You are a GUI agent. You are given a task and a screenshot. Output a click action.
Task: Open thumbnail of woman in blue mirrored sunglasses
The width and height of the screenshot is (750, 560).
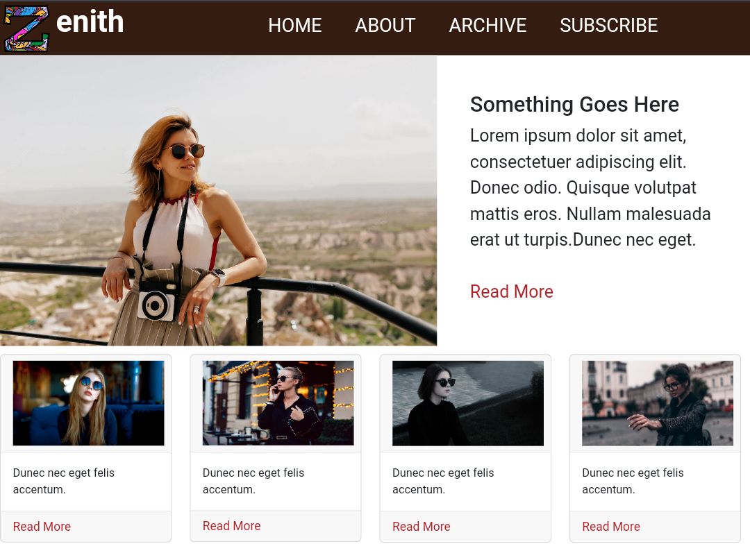pos(88,403)
